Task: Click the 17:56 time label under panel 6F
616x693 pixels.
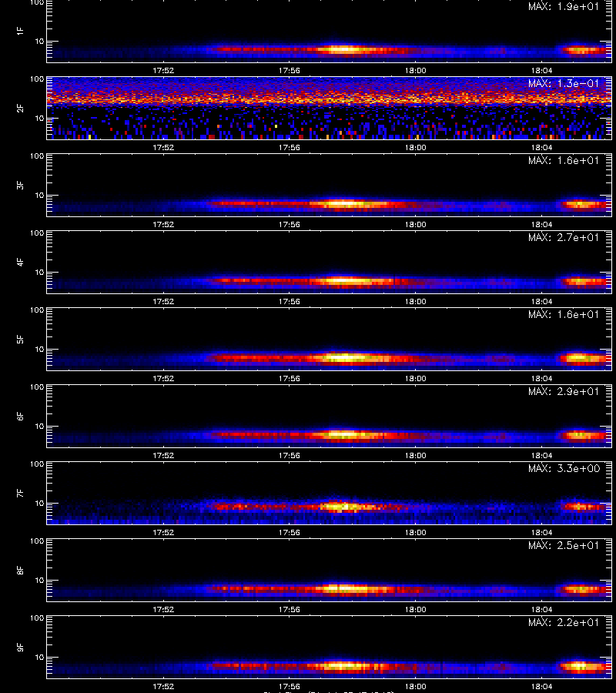Action: point(290,455)
